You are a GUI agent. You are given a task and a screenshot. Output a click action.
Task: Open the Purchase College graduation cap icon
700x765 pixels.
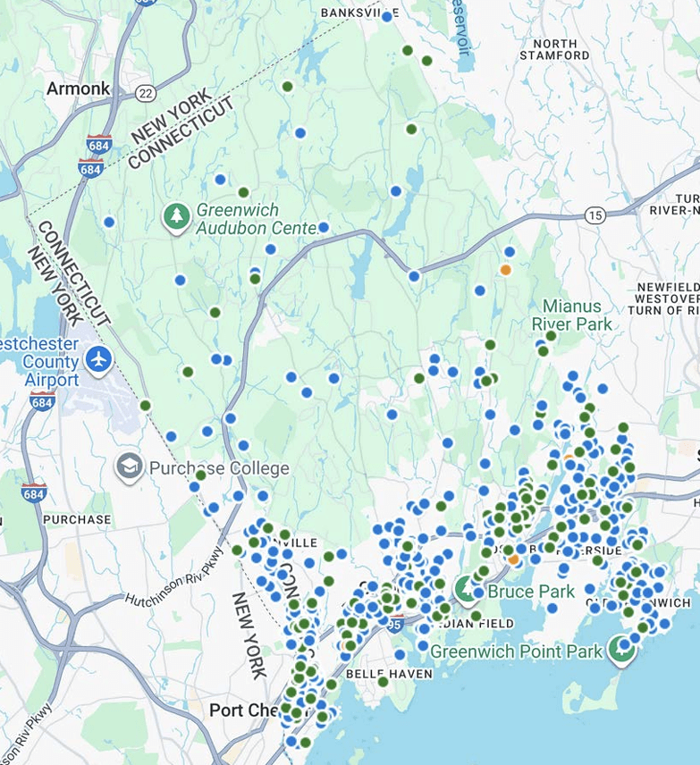(x=130, y=467)
